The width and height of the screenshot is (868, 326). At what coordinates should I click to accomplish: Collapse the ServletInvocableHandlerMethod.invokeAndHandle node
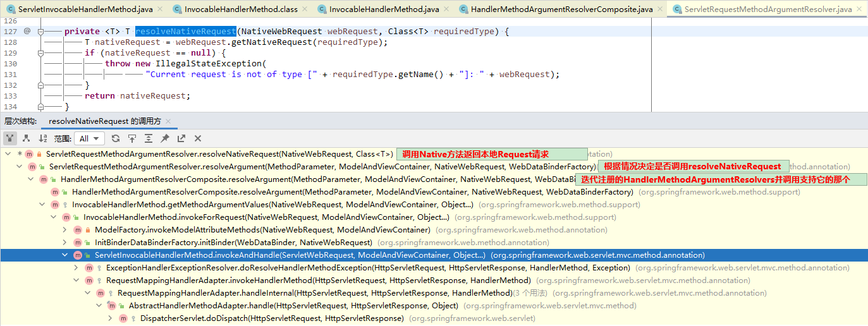[x=64, y=255]
